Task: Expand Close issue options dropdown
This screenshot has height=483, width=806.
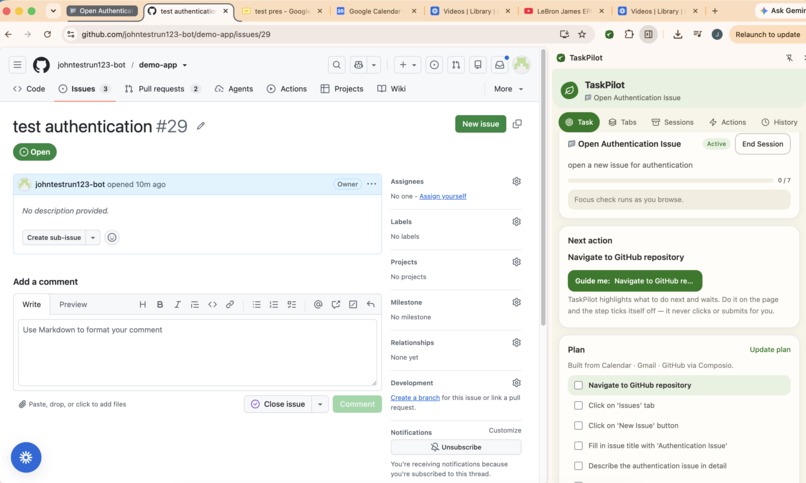Action: [320, 404]
